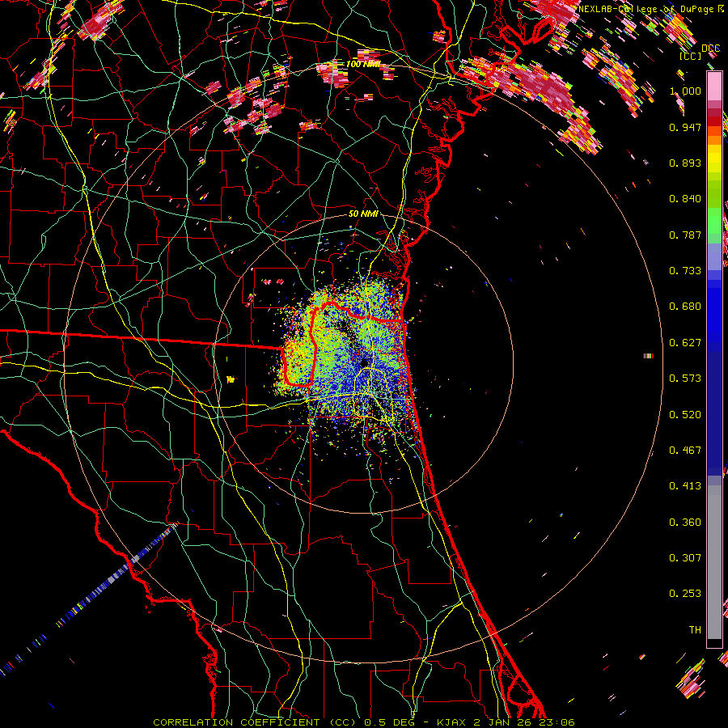Click the 100 NMI range ring label
This screenshot has width=728, height=728.
tap(363, 64)
